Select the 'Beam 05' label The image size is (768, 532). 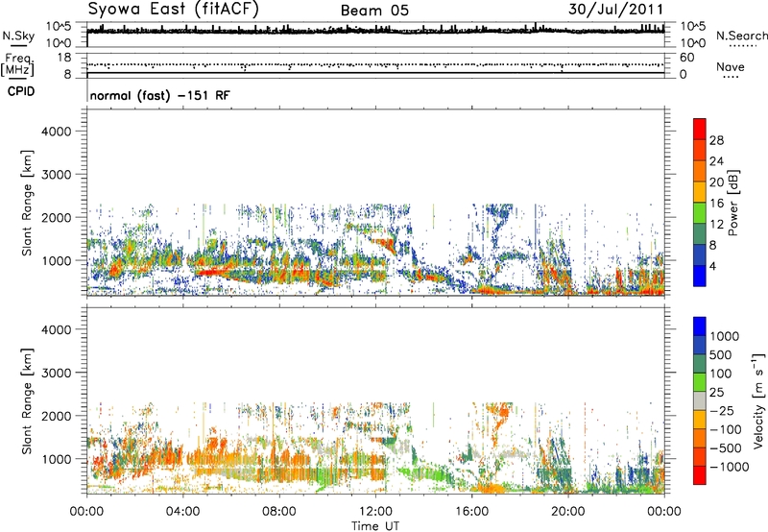[374, 11]
